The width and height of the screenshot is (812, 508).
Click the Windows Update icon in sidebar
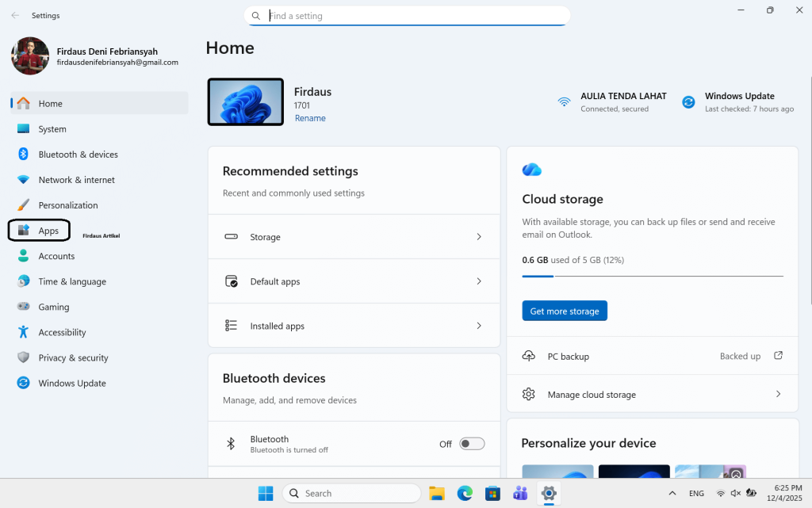[23, 383]
